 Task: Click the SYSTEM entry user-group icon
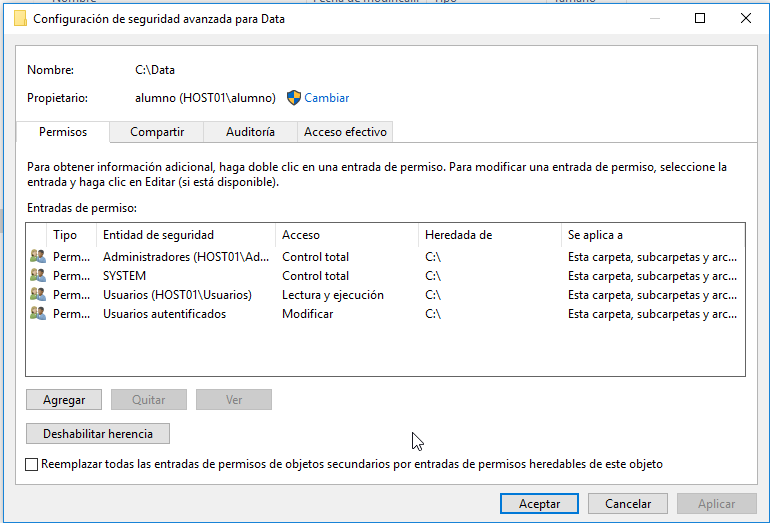point(38,276)
